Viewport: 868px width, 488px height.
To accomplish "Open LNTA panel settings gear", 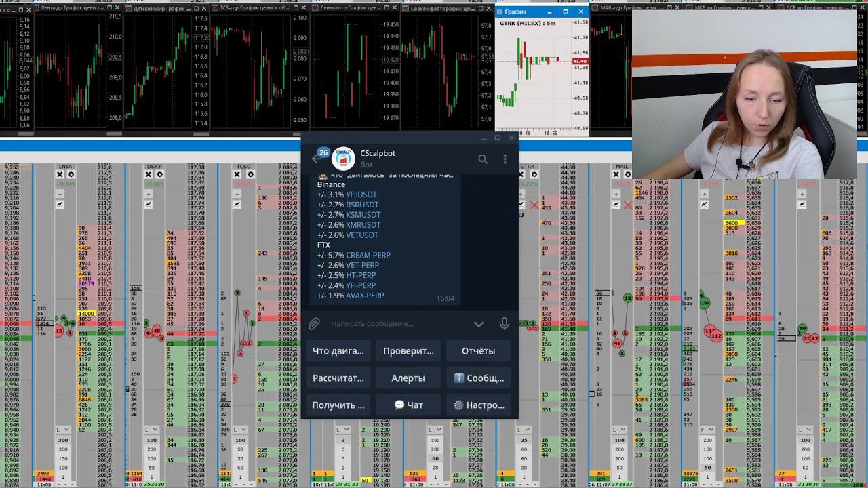I will (71, 174).
